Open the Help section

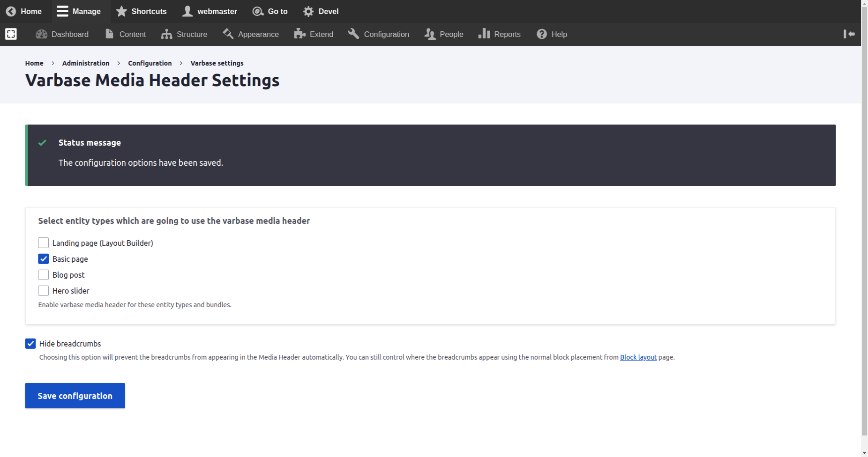tap(552, 34)
